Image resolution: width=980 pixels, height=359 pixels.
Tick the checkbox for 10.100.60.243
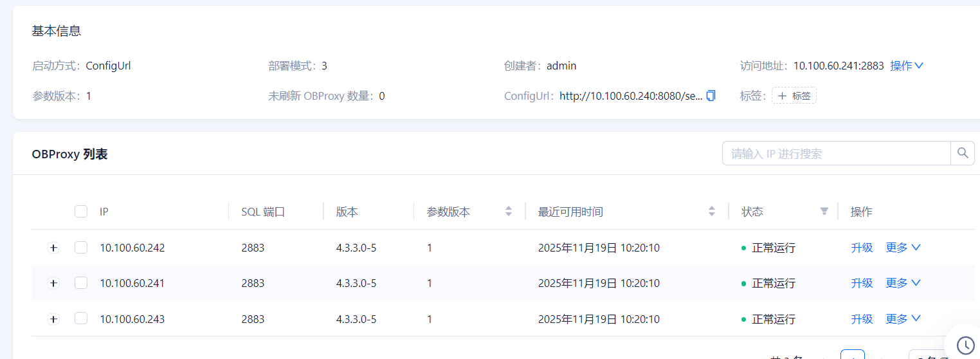tap(81, 318)
